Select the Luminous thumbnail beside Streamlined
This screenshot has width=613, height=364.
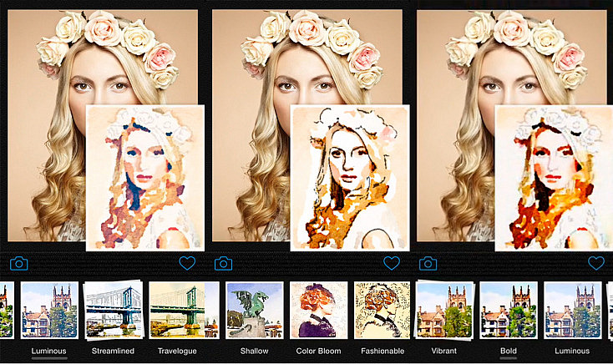pos(49,311)
